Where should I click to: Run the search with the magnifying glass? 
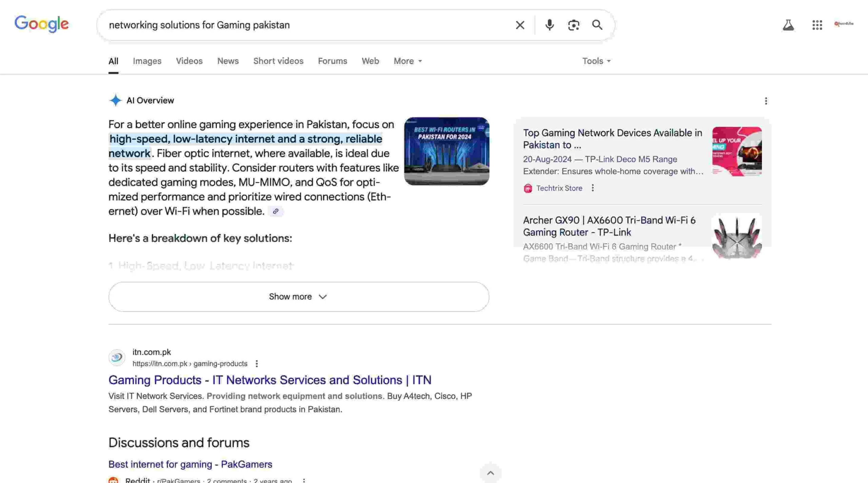click(x=597, y=25)
